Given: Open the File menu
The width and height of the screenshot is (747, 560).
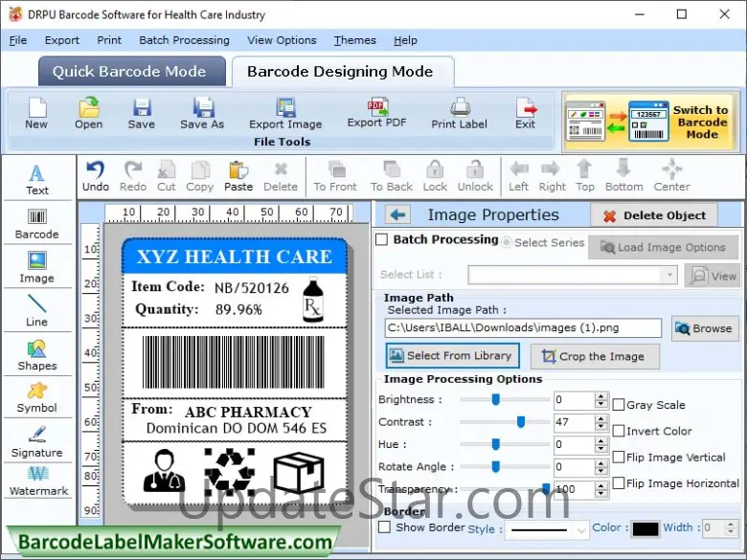Looking at the screenshot, I should 18,40.
